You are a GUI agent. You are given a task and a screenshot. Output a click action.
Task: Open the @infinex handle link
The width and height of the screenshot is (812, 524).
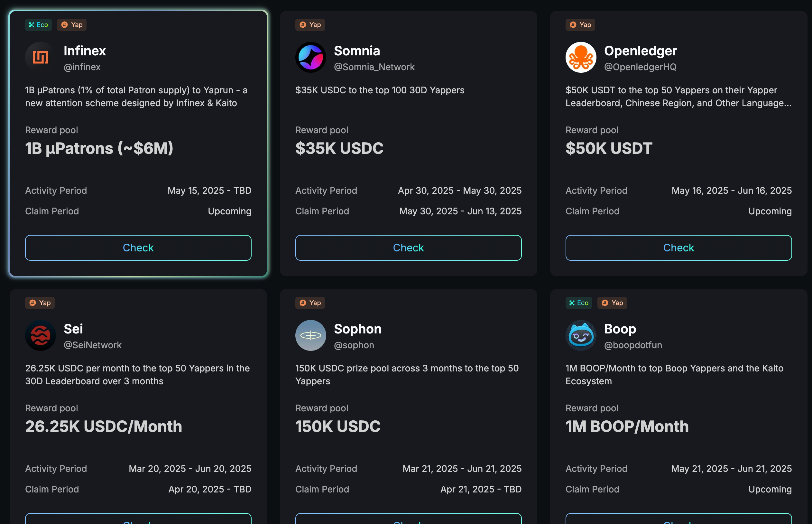pyautogui.click(x=82, y=67)
